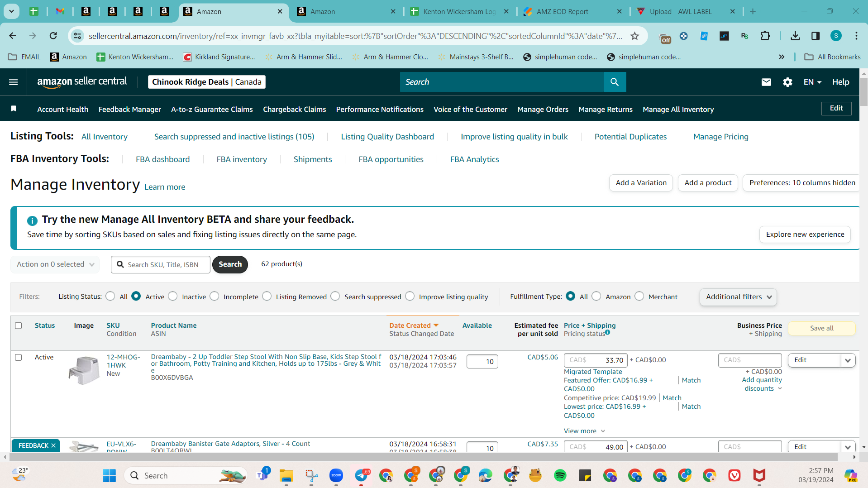Close the FEEDBACK widget with X
868x488 pixels.
(53, 445)
